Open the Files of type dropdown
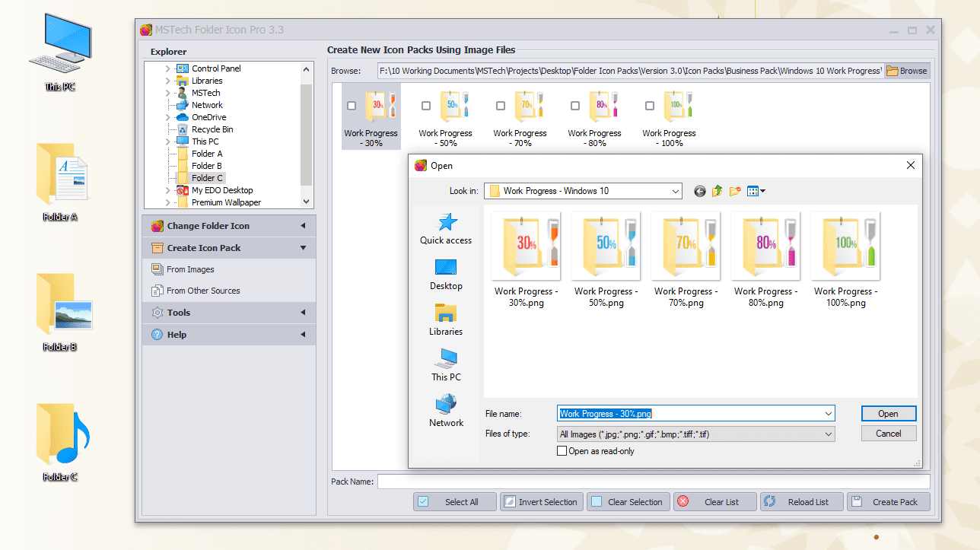The height and width of the screenshot is (550, 980). tap(828, 434)
